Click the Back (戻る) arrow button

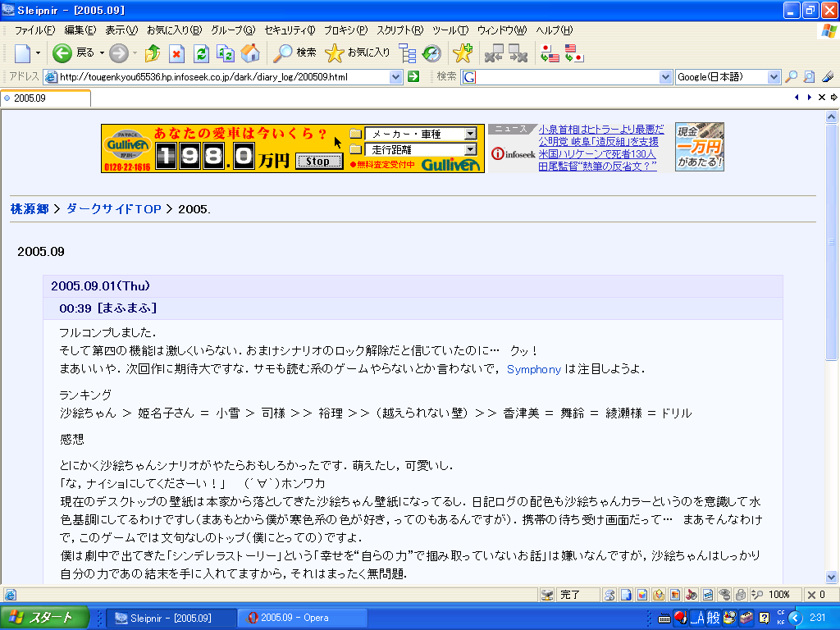click(63, 53)
